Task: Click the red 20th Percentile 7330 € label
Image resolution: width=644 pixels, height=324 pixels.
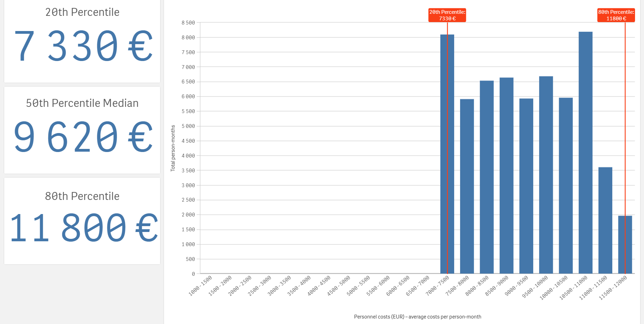Action: pos(447,15)
